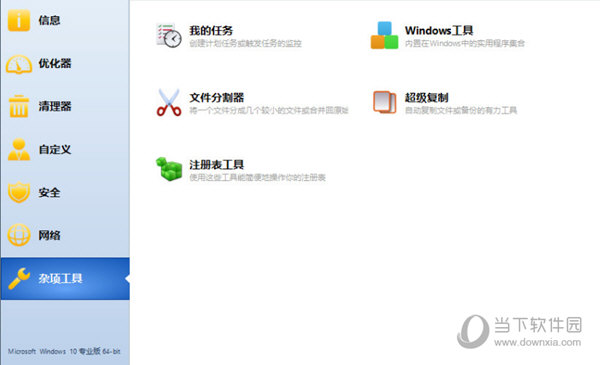This screenshot has height=365, width=600.
Task: Click the 创建计划任务 description under 我的任务
Action: click(245, 43)
